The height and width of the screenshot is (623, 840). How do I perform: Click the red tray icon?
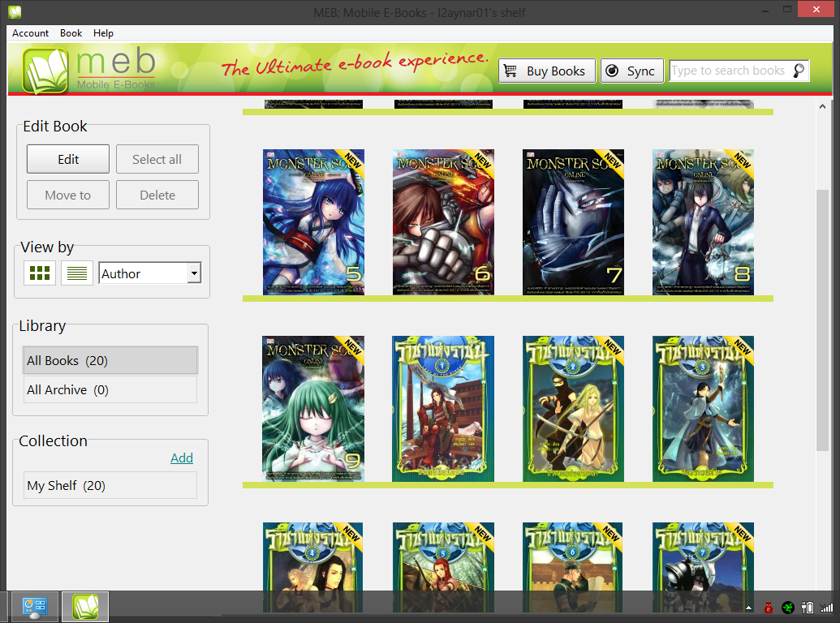coord(769,608)
